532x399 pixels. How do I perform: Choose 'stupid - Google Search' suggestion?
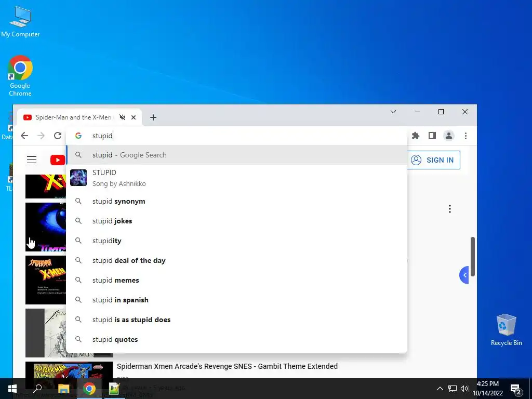237,155
